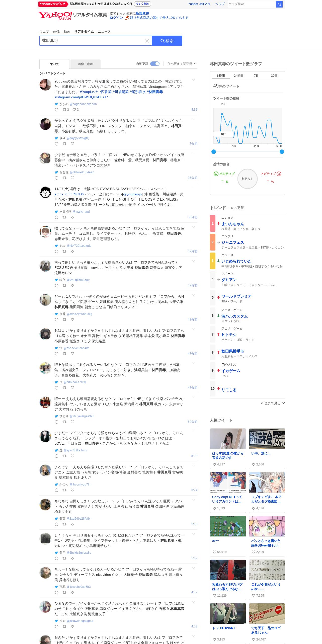
Task: Like the tweet by 環 @hrt6ihoila7mwj
Action: tap(72, 388)
